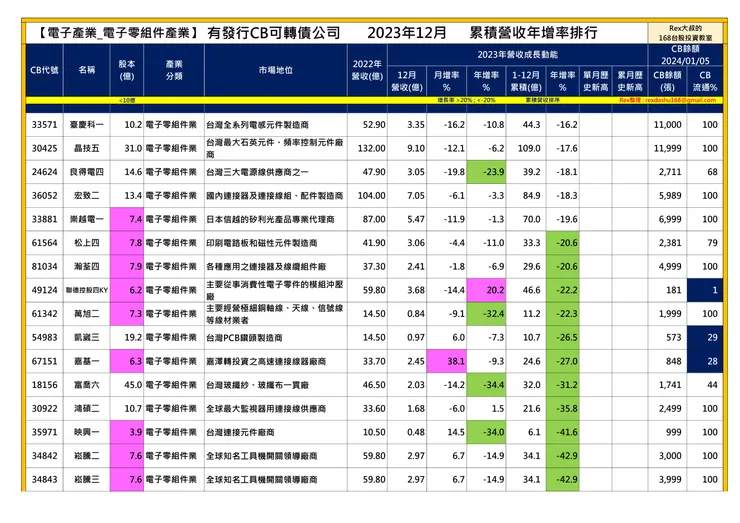Screen dimensions: 740x523
Task: Click the green -34.0 year-growth cell
Action: coord(486,432)
